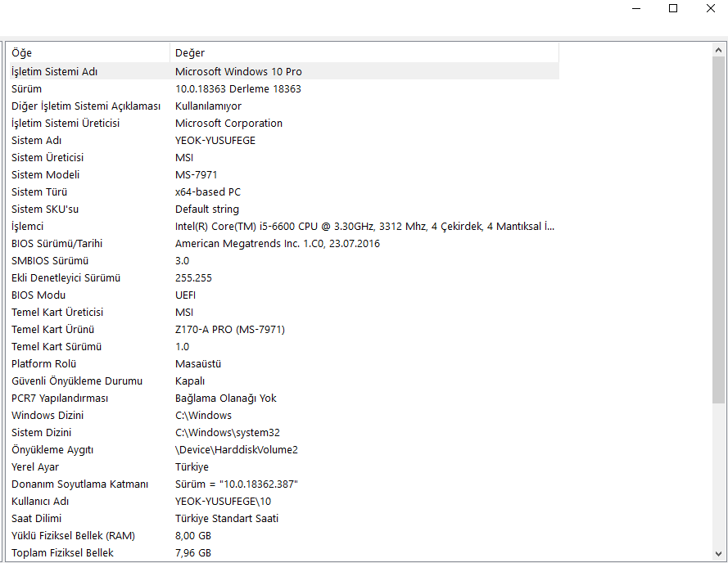Click the Değer column header
728x563 pixels.
point(364,53)
